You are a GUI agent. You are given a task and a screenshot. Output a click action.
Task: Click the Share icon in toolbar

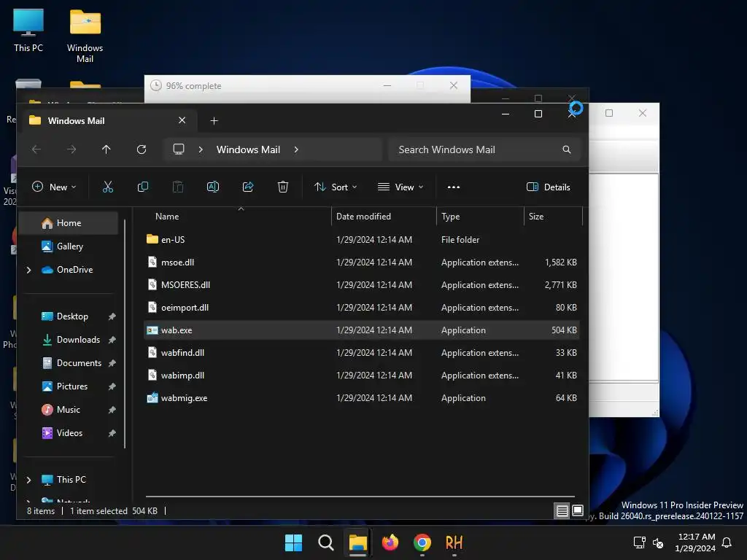click(x=248, y=187)
